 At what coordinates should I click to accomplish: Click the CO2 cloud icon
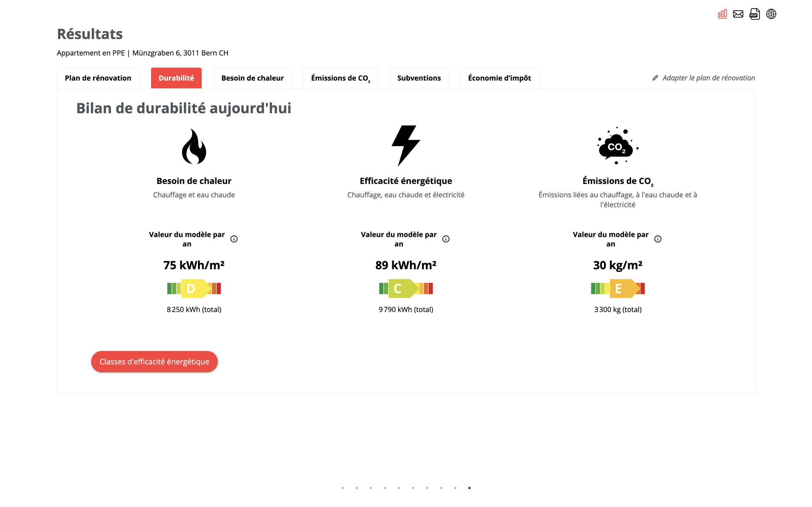click(x=617, y=146)
